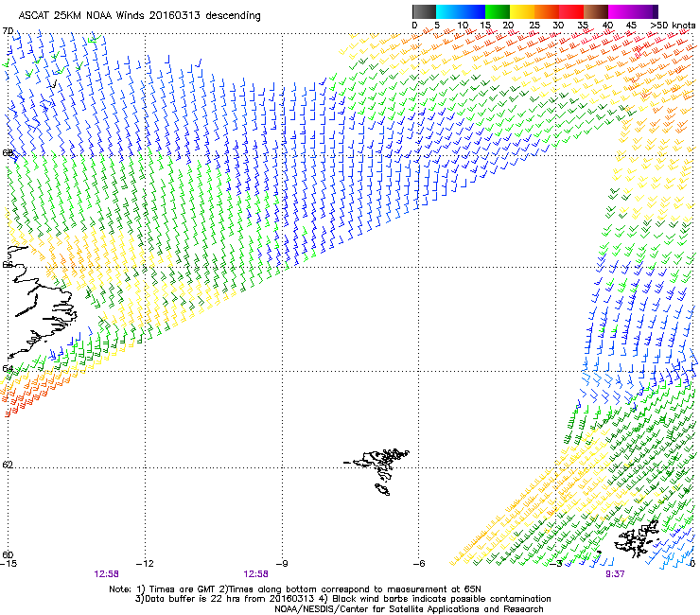This screenshot has height=615, width=700.
Task: Click the Faroe Islands coastline outline
Action: (x=377, y=470)
